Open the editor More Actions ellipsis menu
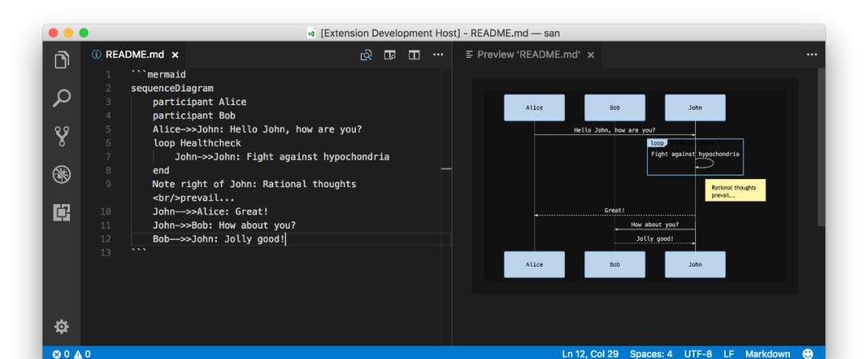Viewport: 868px width, 359px height. point(438,55)
